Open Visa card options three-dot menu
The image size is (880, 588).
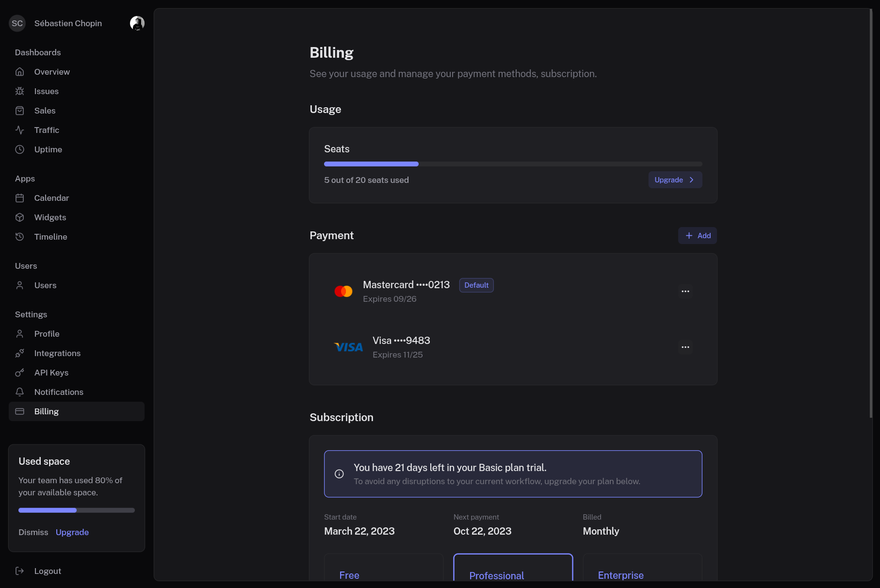[x=685, y=347]
